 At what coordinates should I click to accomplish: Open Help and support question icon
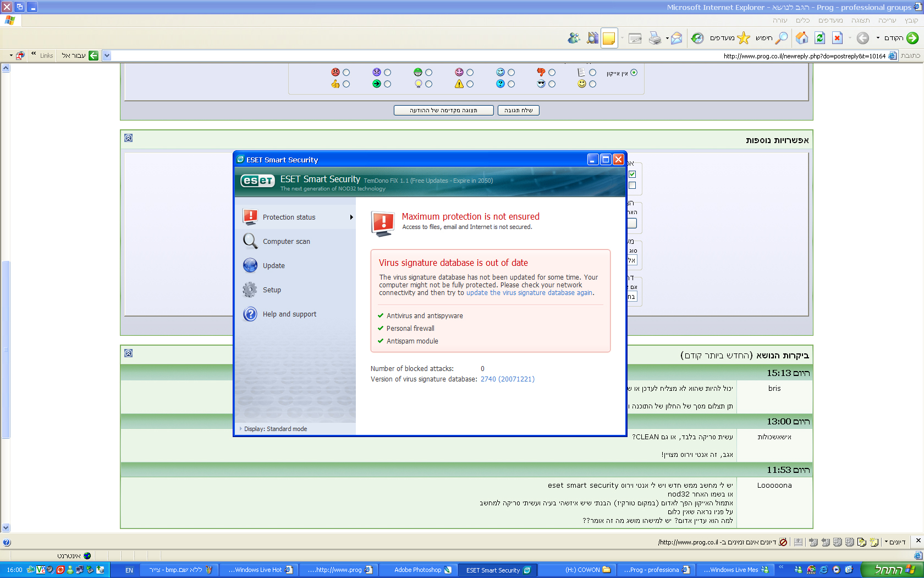click(250, 314)
